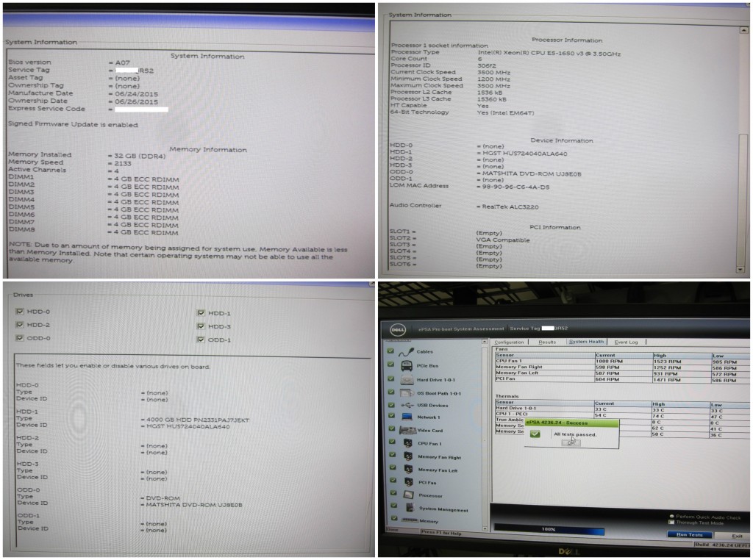Click the 100% test progress bar
The image size is (753, 560).
[549, 529]
